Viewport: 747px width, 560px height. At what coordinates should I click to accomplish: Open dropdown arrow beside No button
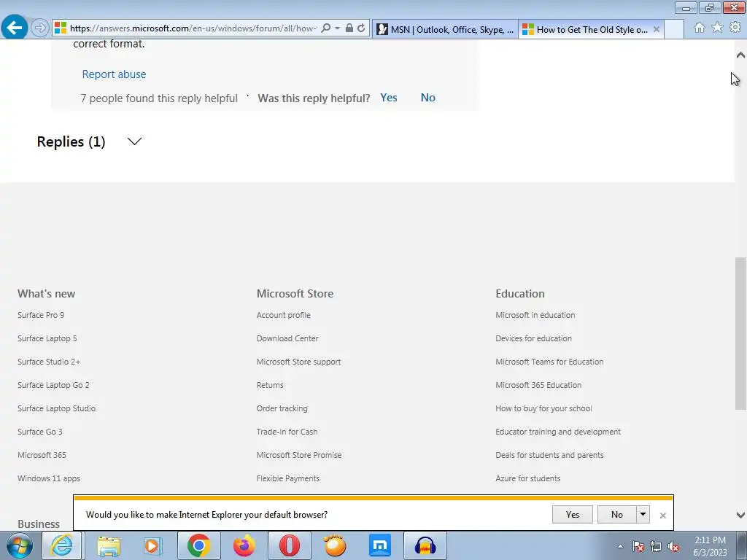pyautogui.click(x=643, y=515)
